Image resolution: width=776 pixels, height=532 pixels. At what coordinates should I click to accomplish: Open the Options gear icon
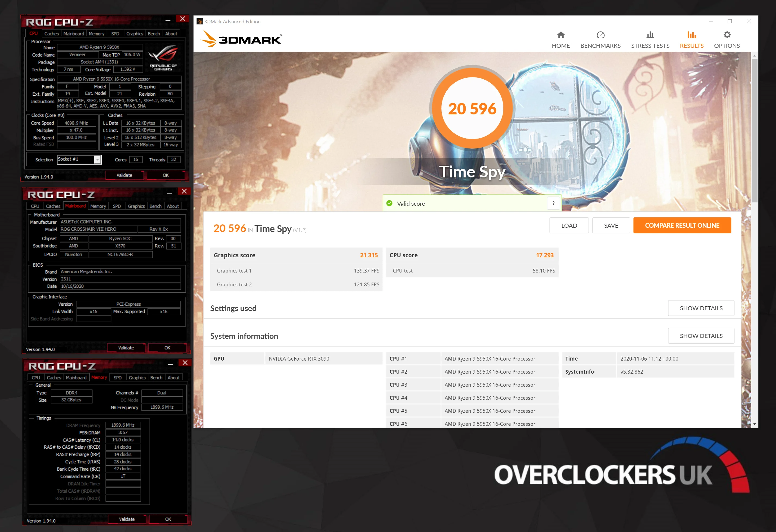pyautogui.click(x=727, y=35)
